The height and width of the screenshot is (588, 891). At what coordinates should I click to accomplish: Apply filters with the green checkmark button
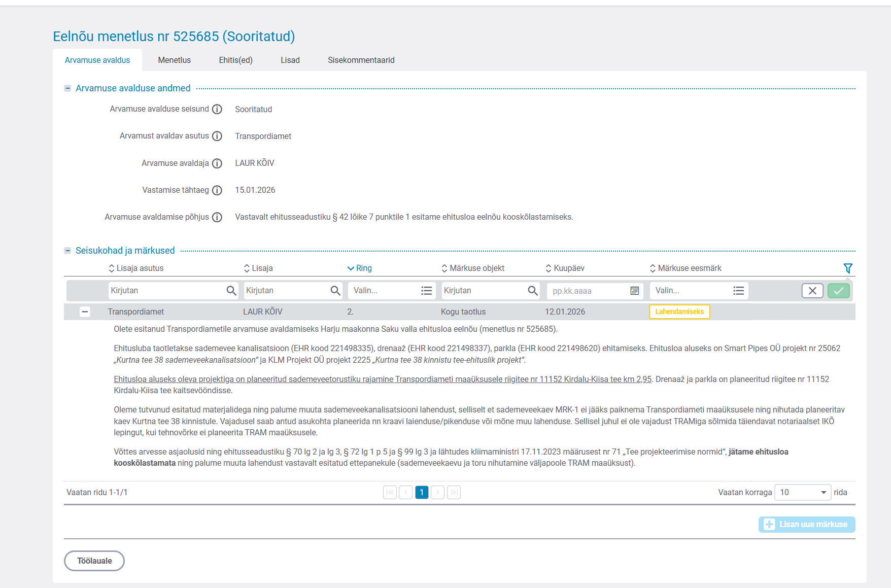tap(838, 291)
